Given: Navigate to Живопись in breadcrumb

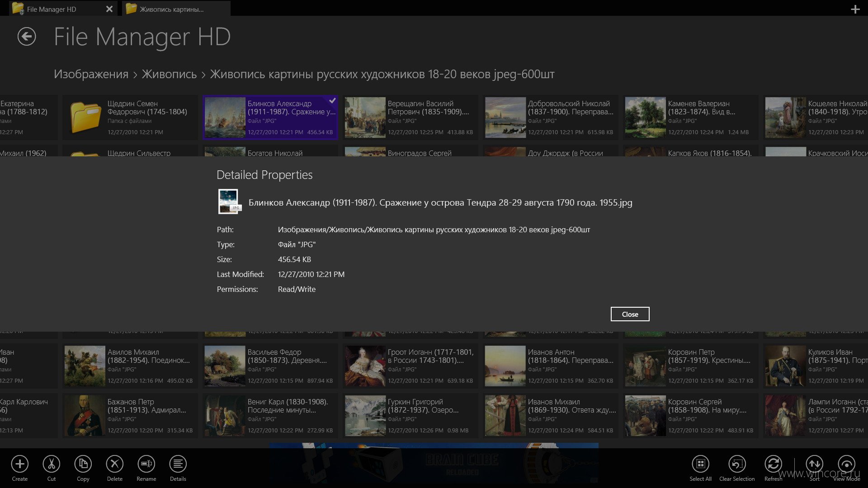Looking at the screenshot, I should coord(169,74).
